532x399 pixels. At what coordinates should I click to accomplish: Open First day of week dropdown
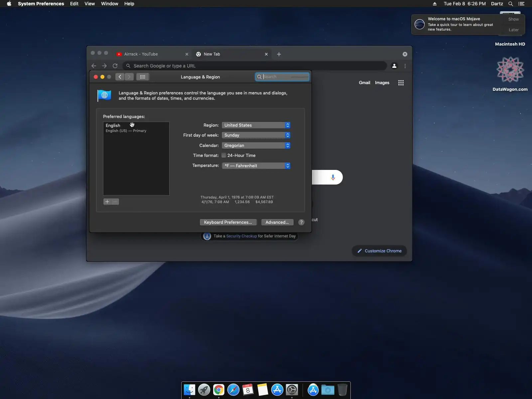pyautogui.click(x=256, y=135)
